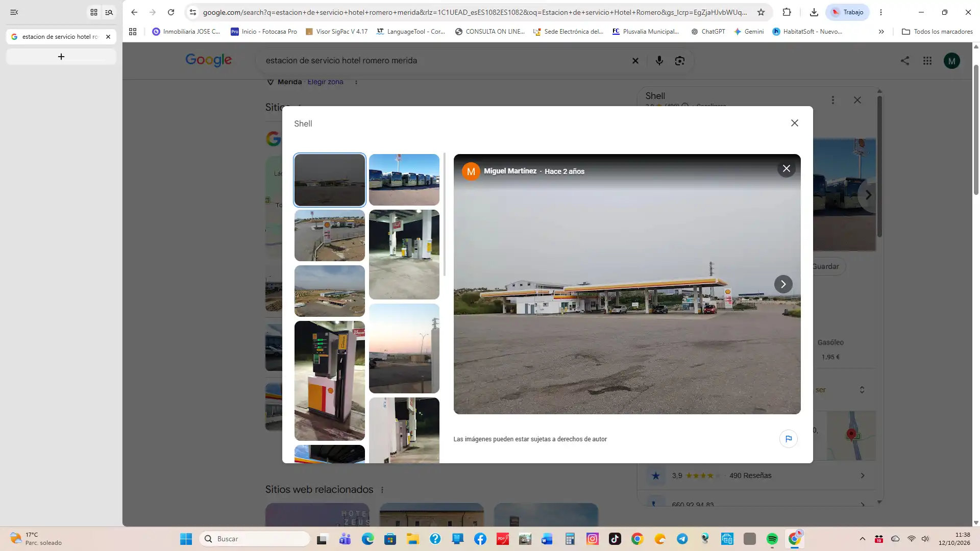
Task: Launch Spotify from the taskbar
Action: click(772, 539)
